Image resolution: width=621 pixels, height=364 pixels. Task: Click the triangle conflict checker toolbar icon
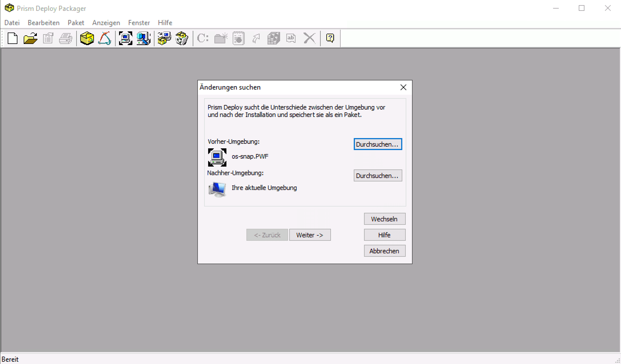pyautogui.click(x=104, y=38)
